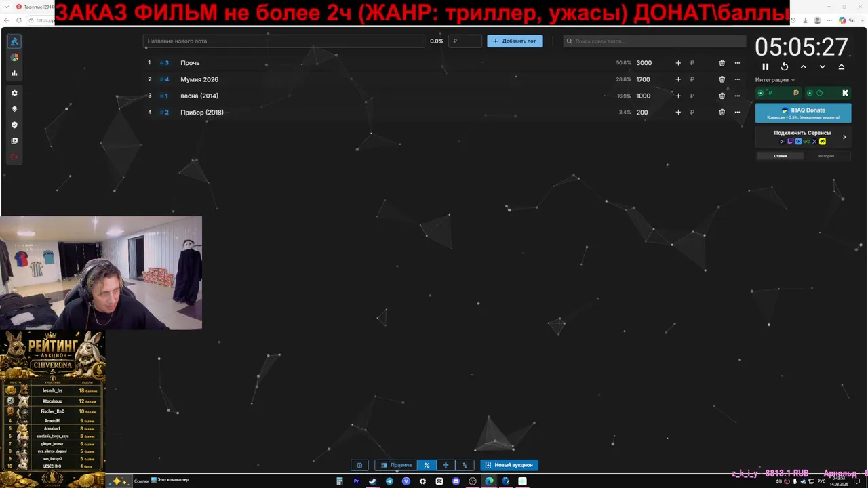Open the Правила rules button
The width and height of the screenshot is (868, 488).
pos(396,465)
